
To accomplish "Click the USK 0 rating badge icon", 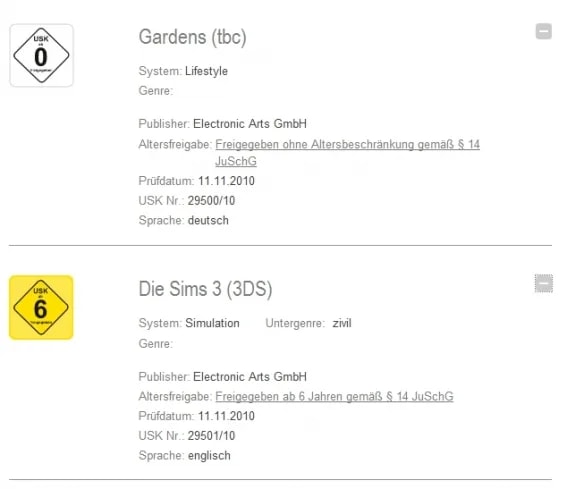I will [x=42, y=55].
